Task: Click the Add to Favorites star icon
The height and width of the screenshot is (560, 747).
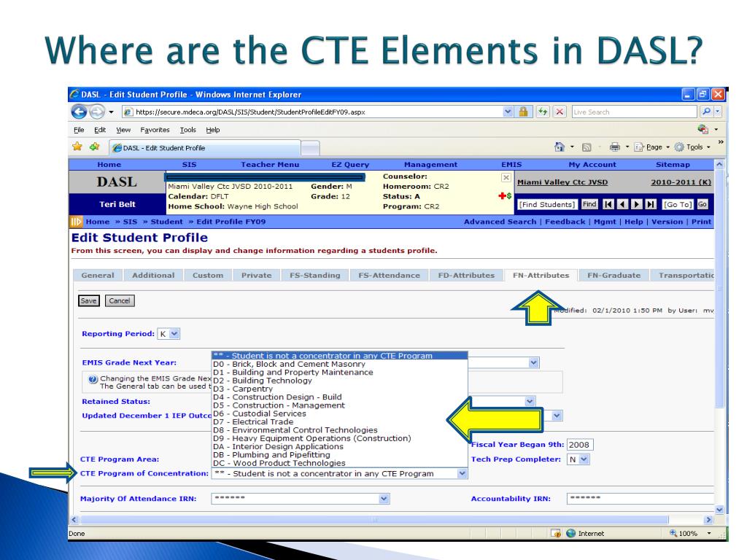Action: 94,147
